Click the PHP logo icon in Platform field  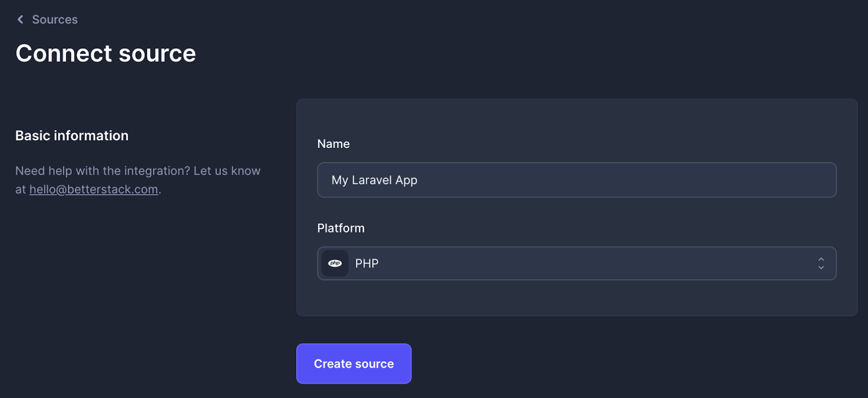(x=335, y=264)
